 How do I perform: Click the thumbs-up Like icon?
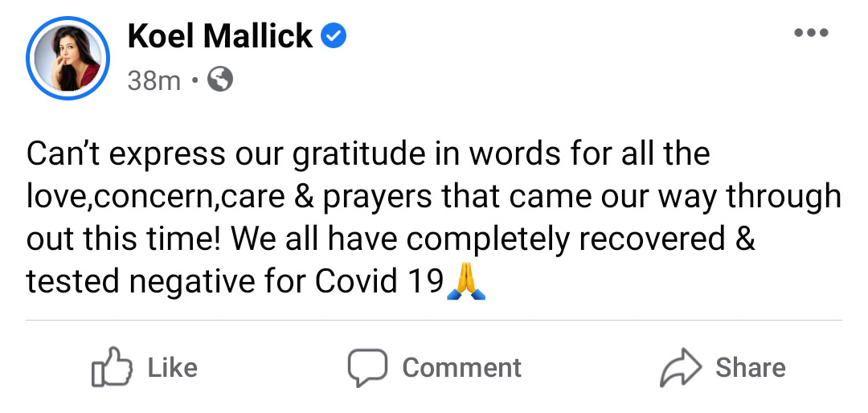click(113, 366)
